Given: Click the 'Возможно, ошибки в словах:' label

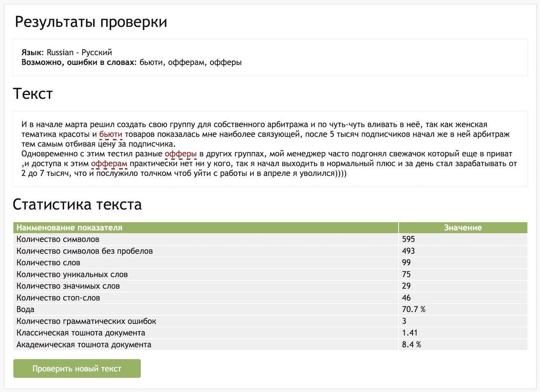Looking at the screenshot, I should tap(79, 63).
